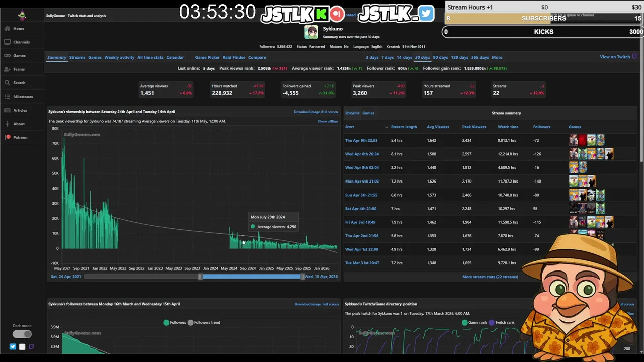
Task: Click Show offline above viewership chart
Action: (x=328, y=121)
